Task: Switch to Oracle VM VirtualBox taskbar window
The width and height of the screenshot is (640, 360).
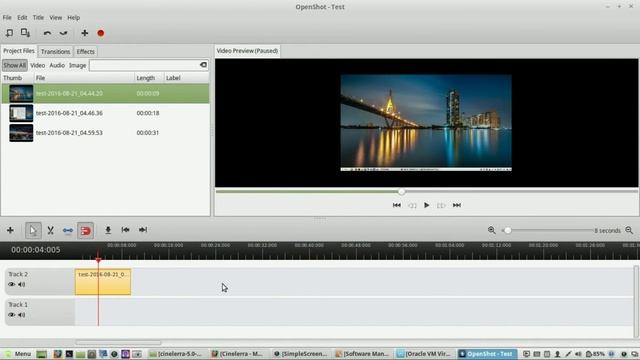Action: tap(425, 354)
